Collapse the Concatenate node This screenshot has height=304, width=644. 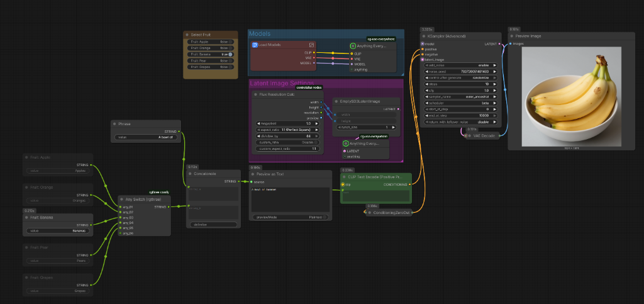click(191, 174)
